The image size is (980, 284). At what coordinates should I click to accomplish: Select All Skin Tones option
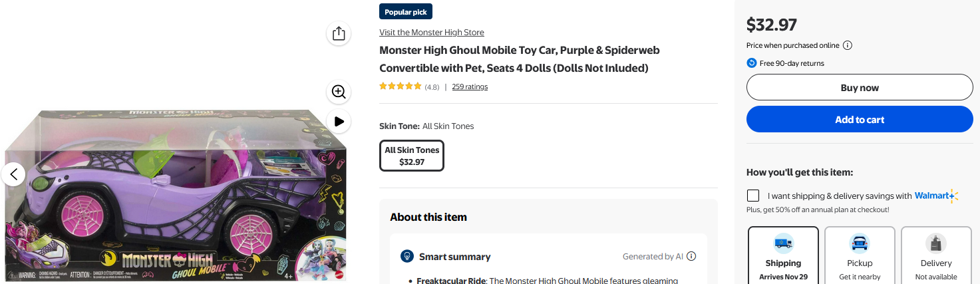click(412, 156)
